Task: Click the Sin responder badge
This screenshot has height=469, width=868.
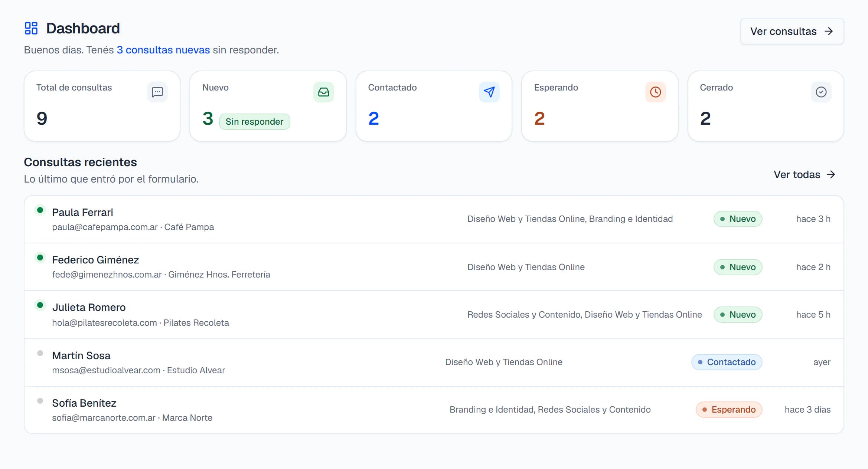Action: click(x=254, y=122)
